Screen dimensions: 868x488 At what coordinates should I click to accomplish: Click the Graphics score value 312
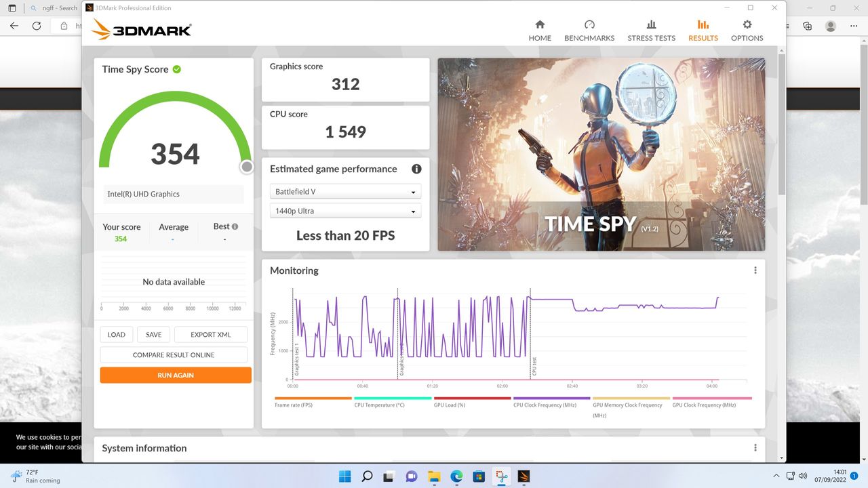(x=345, y=84)
